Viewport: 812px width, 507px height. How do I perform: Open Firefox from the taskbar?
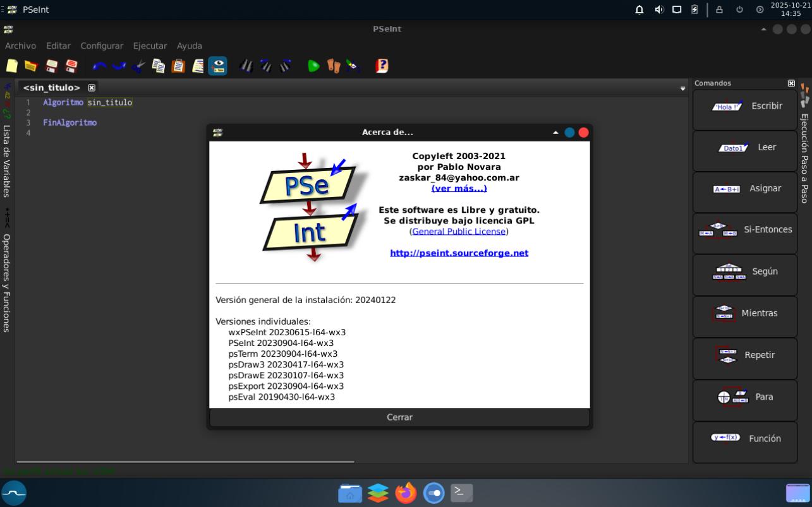(406, 492)
